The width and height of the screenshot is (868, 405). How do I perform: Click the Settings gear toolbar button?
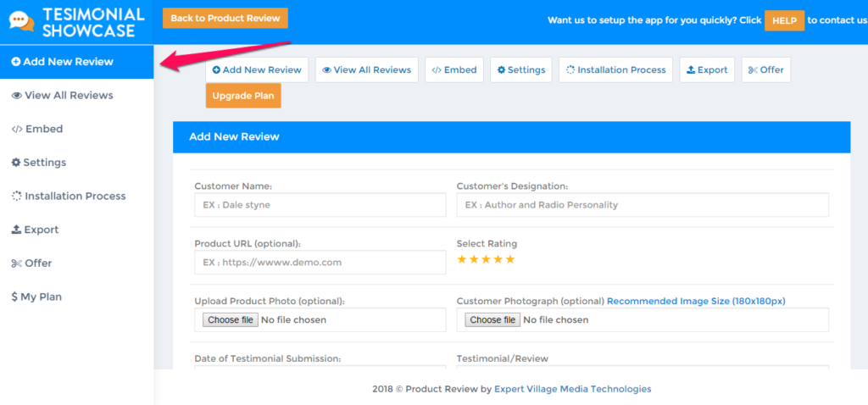point(521,69)
